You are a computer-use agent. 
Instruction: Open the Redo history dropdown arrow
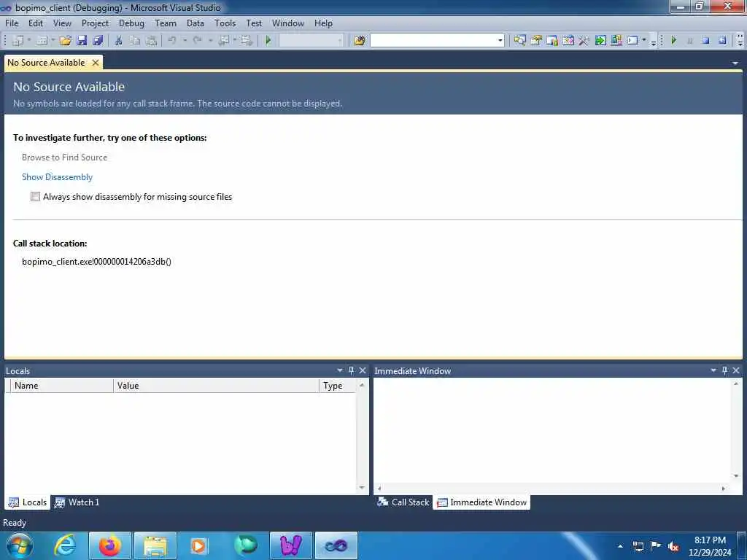coord(211,41)
